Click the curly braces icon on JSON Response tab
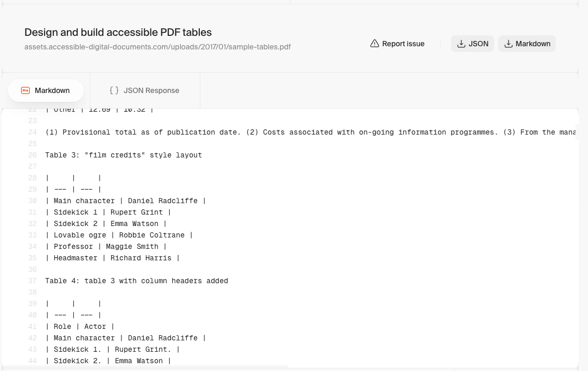Viewport: 588px width, 371px height. pos(114,90)
